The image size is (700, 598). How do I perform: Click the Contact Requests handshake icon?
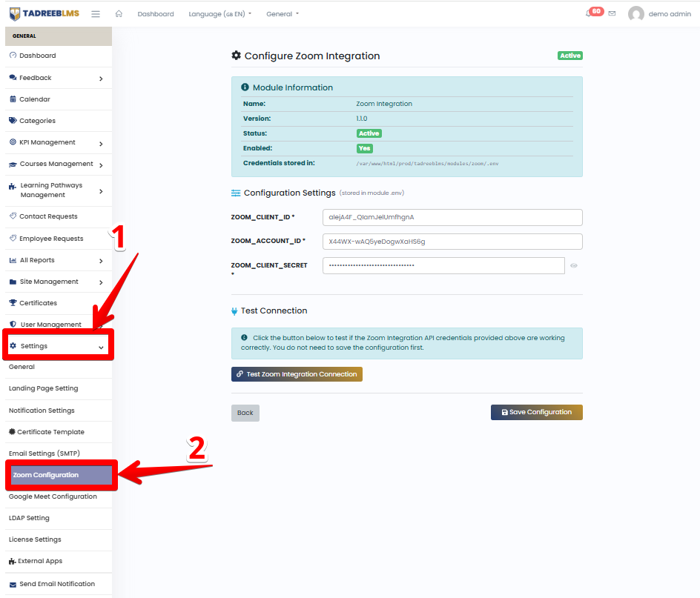click(x=13, y=216)
